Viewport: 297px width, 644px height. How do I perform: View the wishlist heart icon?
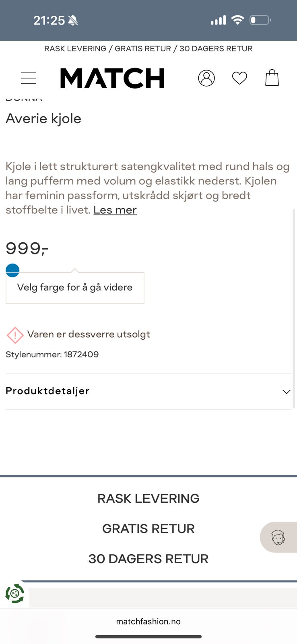tap(239, 78)
